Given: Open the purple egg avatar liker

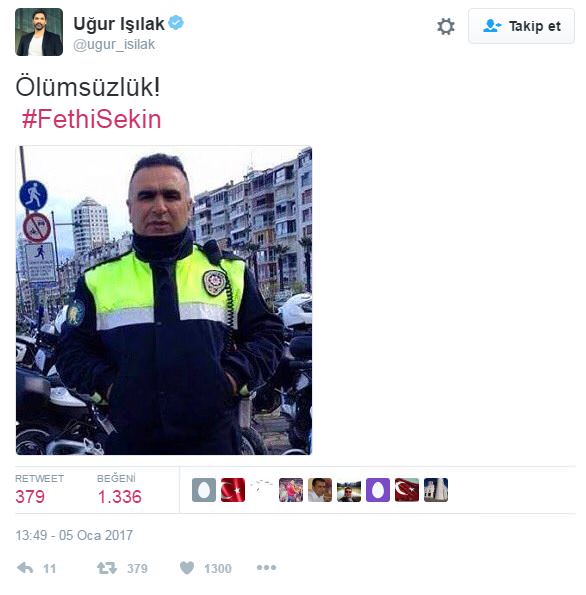Looking at the screenshot, I should click(x=378, y=490).
